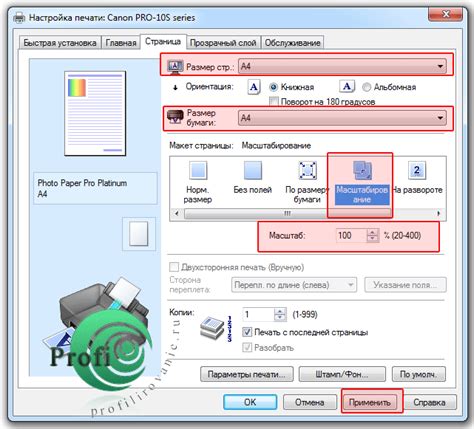Choose the Без полей borderless layout icon
The height and width of the screenshot is (429, 474).
point(253,170)
